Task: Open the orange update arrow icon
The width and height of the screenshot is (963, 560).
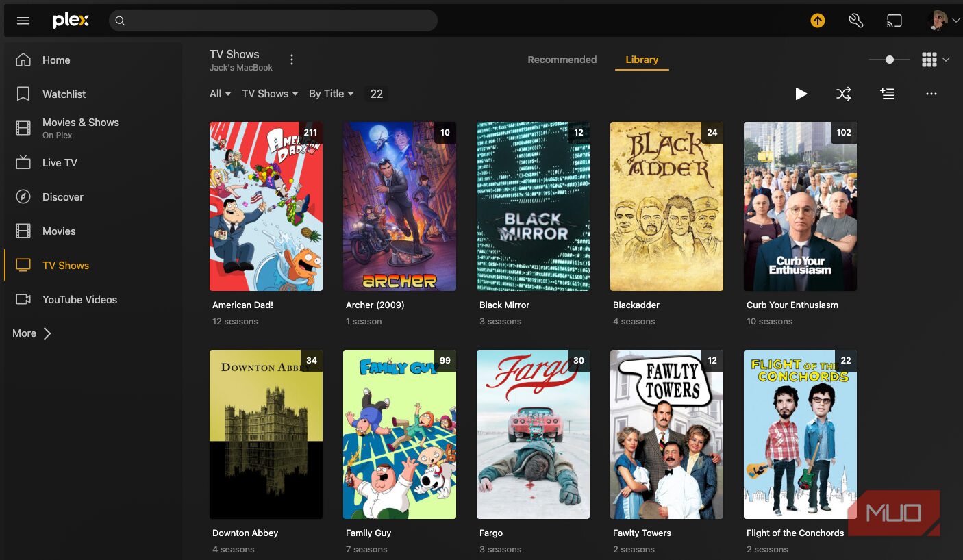Action: [817, 21]
